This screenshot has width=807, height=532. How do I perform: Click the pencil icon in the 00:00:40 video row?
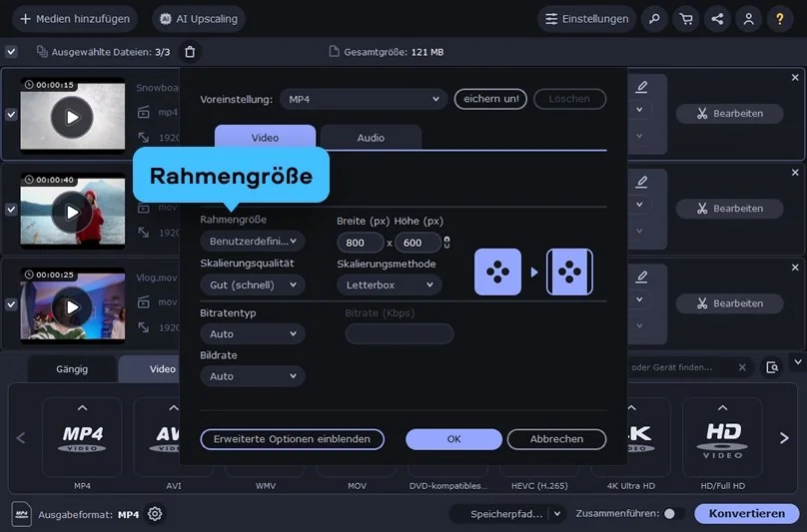pyautogui.click(x=641, y=182)
